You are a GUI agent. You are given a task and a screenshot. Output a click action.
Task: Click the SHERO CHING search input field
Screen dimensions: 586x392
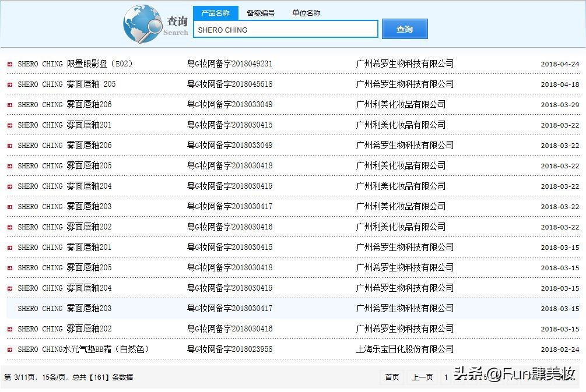pyautogui.click(x=285, y=29)
